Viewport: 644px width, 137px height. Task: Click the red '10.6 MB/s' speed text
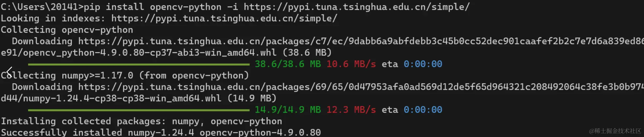(351, 64)
